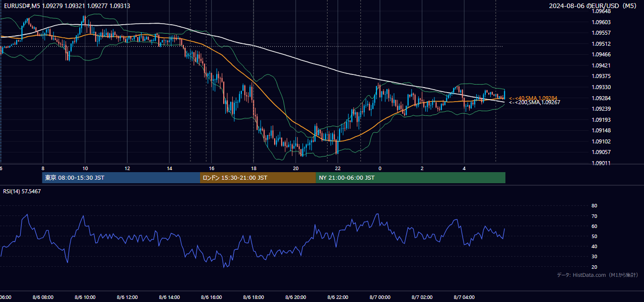
Task: Click price axis value 1.09375
Action: coord(601,76)
